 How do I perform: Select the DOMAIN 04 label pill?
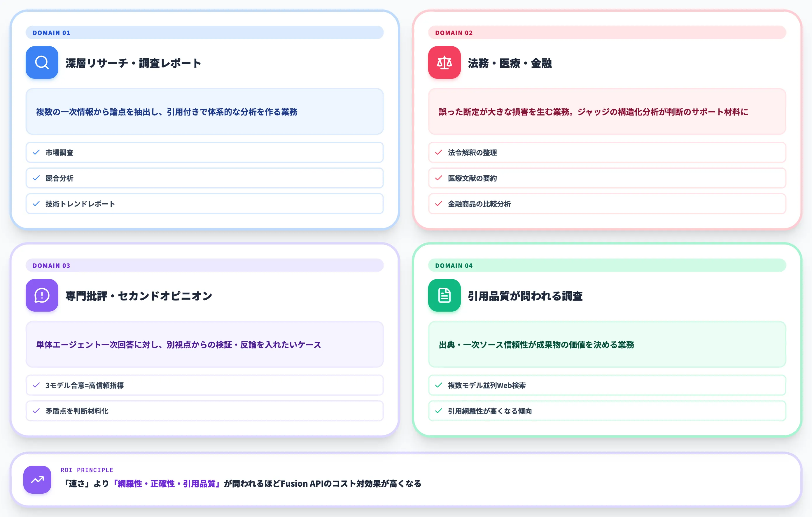[607, 266]
